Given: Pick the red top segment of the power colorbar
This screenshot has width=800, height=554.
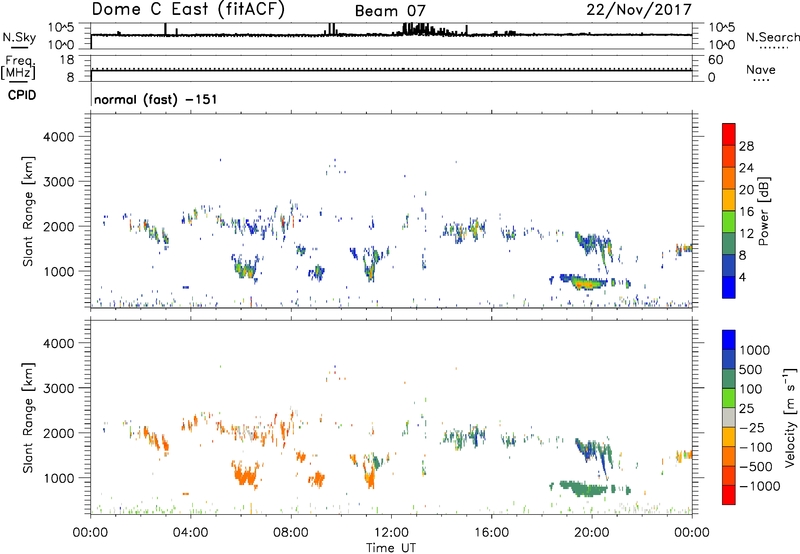Looking at the screenshot, I should point(729,134).
